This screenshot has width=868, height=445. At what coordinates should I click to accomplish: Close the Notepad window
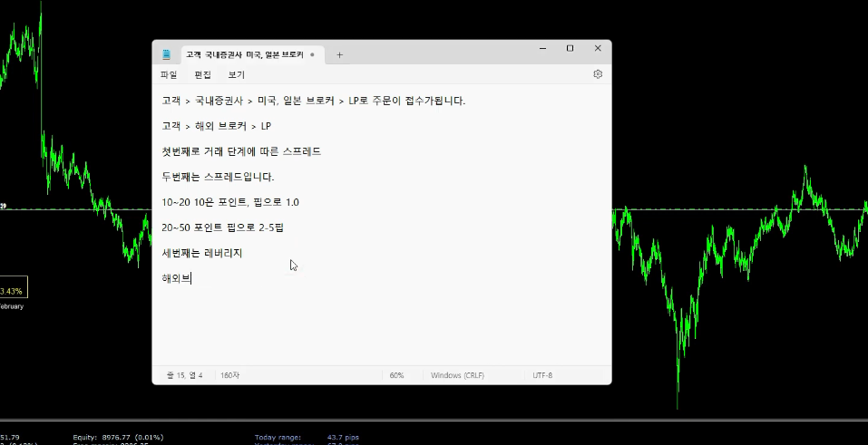pos(598,49)
